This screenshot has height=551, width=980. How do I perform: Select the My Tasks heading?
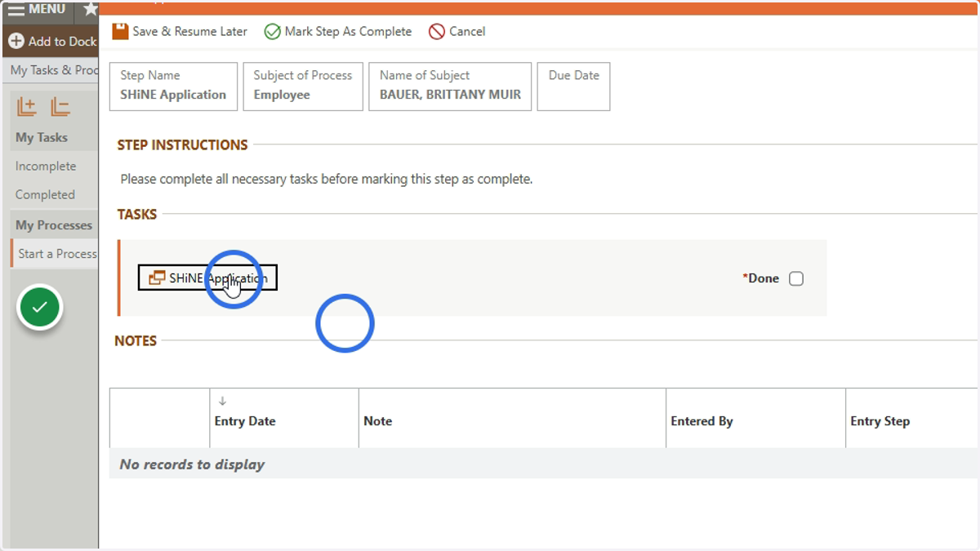(x=42, y=138)
